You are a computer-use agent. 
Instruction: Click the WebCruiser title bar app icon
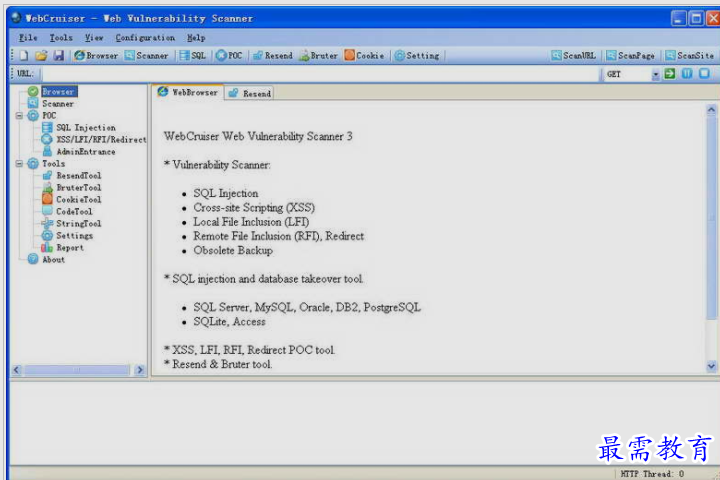tap(17, 18)
